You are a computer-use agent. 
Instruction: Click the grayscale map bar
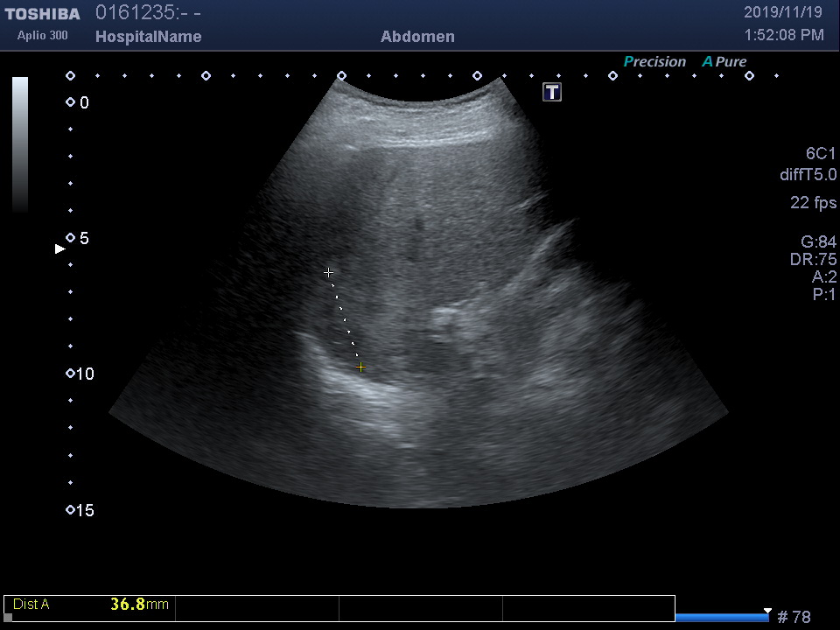(x=20, y=144)
